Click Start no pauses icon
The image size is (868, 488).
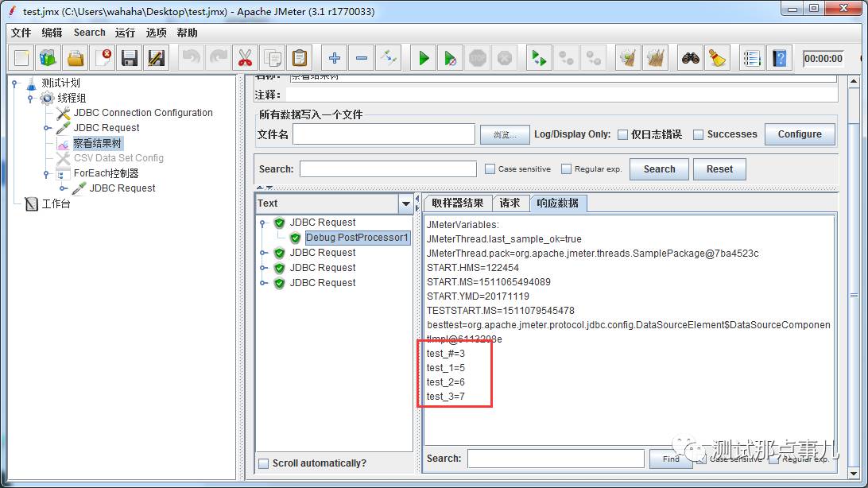[451, 58]
